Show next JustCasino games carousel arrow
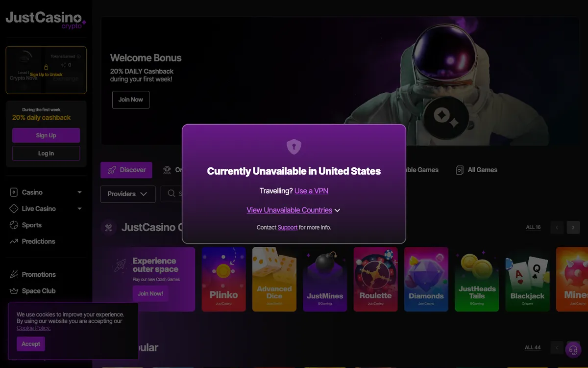This screenshot has width=588, height=368. click(573, 227)
